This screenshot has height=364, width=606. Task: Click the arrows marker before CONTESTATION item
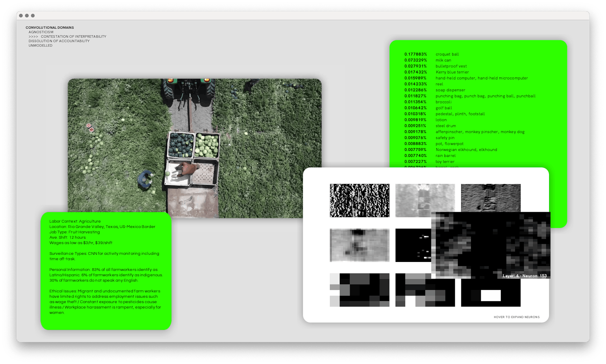(33, 36)
